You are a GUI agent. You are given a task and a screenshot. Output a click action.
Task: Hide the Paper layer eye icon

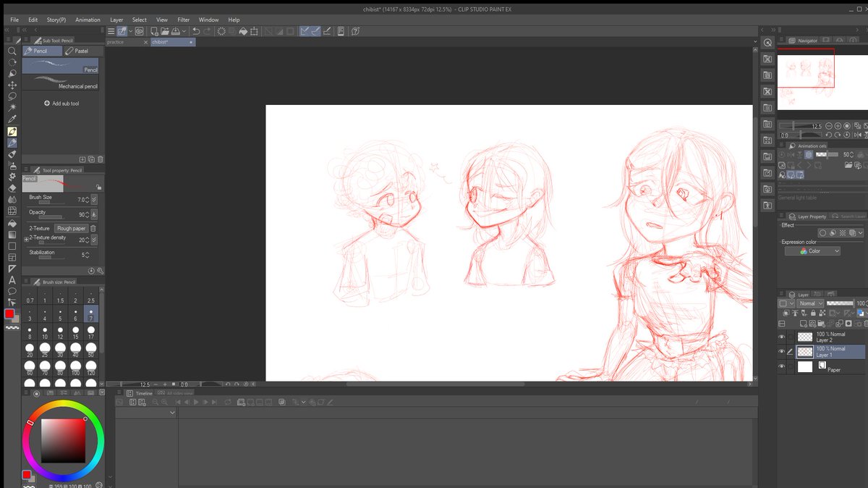click(x=781, y=367)
